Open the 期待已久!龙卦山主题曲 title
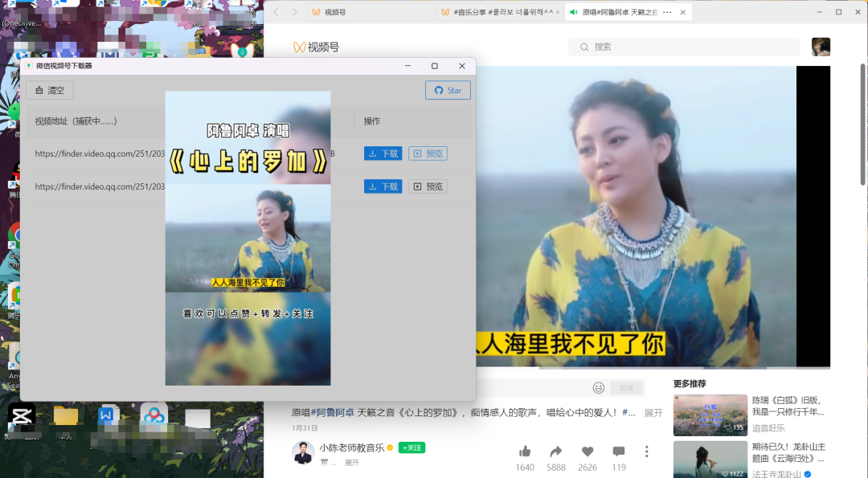Screen dimensions: 868x478 click(x=788, y=452)
